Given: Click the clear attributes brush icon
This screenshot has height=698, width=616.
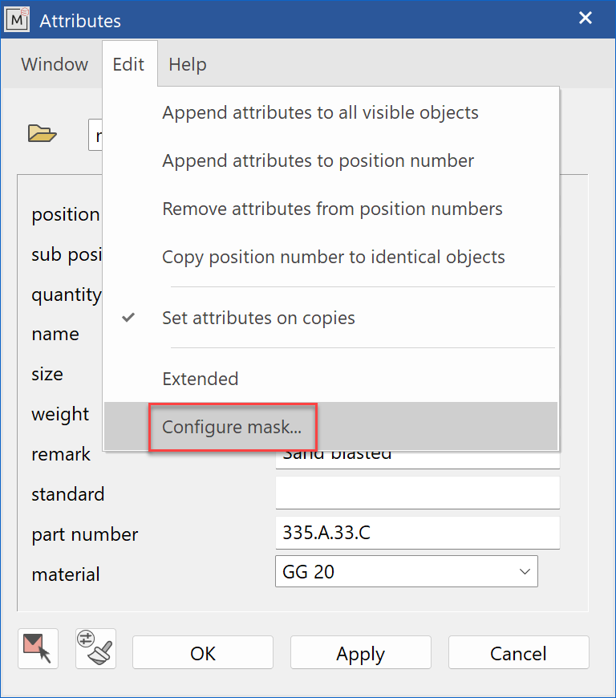Looking at the screenshot, I should (x=95, y=648).
